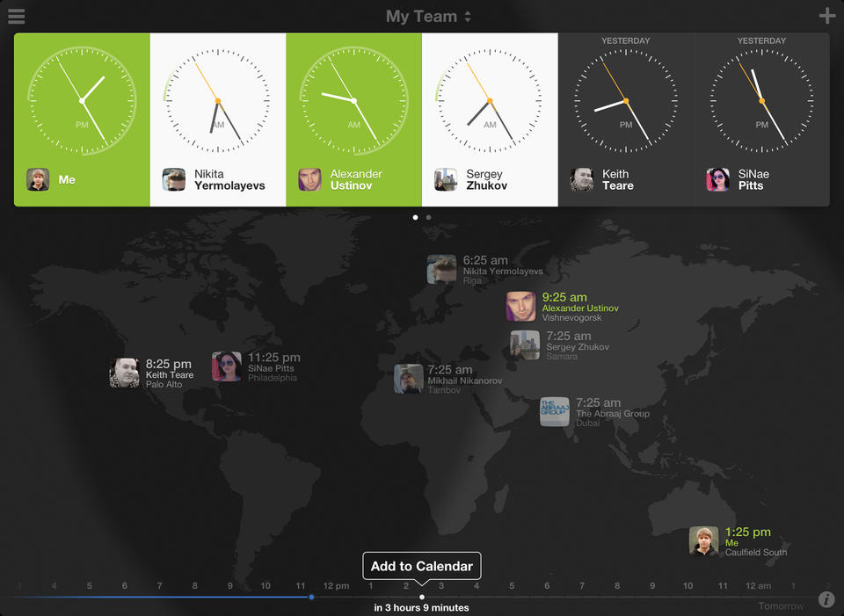The width and height of the screenshot is (844, 616).
Task: Open the hamburger menu icon
Action: click(x=16, y=17)
